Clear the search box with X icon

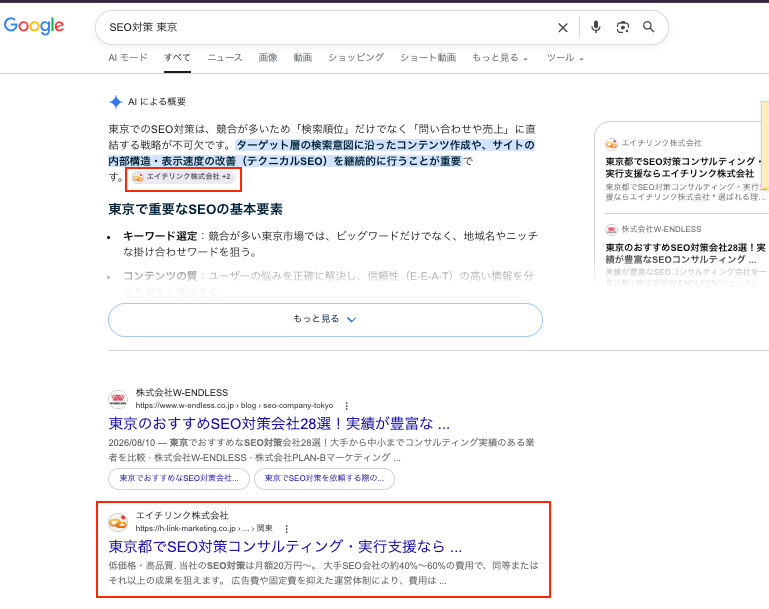pyautogui.click(x=563, y=27)
